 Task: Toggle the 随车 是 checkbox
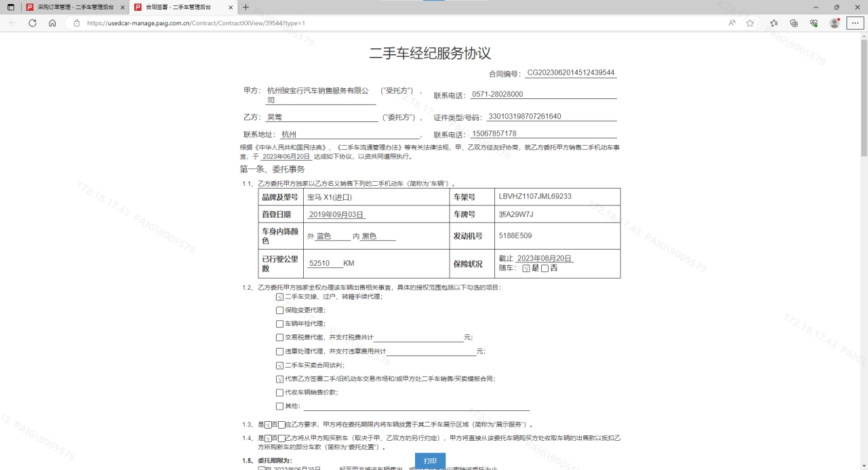tap(526, 268)
